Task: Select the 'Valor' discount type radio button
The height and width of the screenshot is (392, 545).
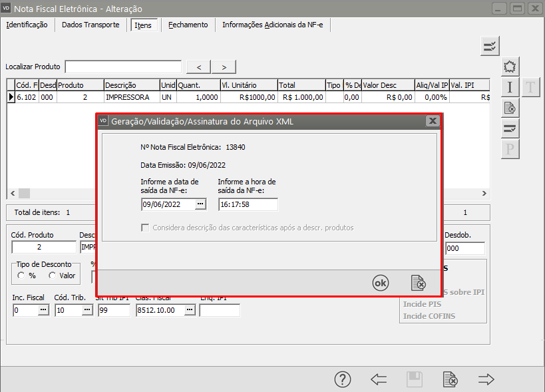Action: (52, 276)
